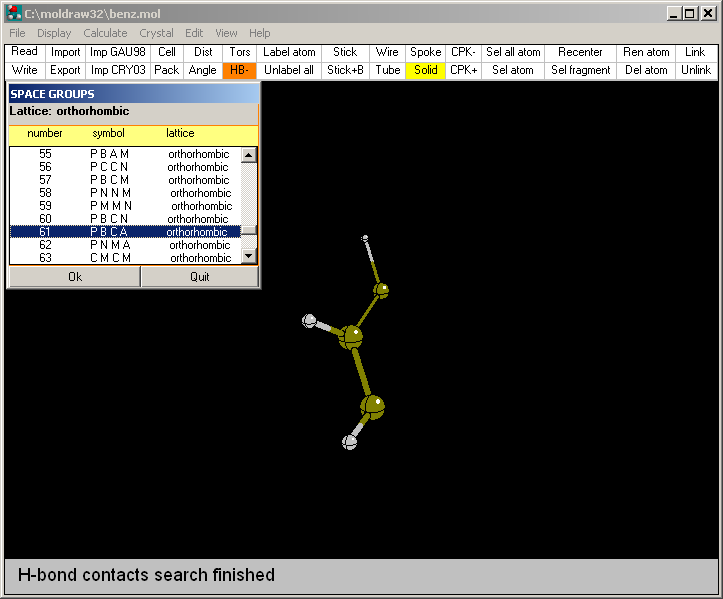The image size is (723, 599).
Task: Select highlighted row 61 P B C A
Action: 125,231
